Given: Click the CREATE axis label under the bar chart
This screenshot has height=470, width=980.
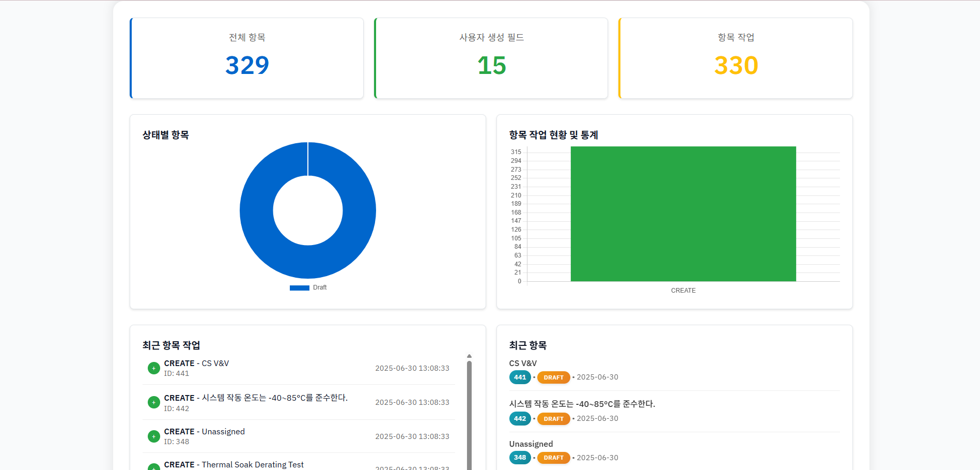Looking at the screenshot, I should pos(683,290).
